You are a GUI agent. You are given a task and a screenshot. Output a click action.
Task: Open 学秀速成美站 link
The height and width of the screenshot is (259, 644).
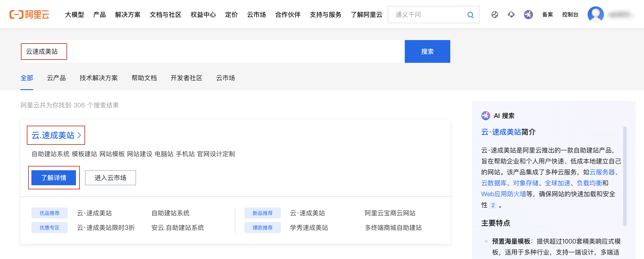tap(309, 228)
